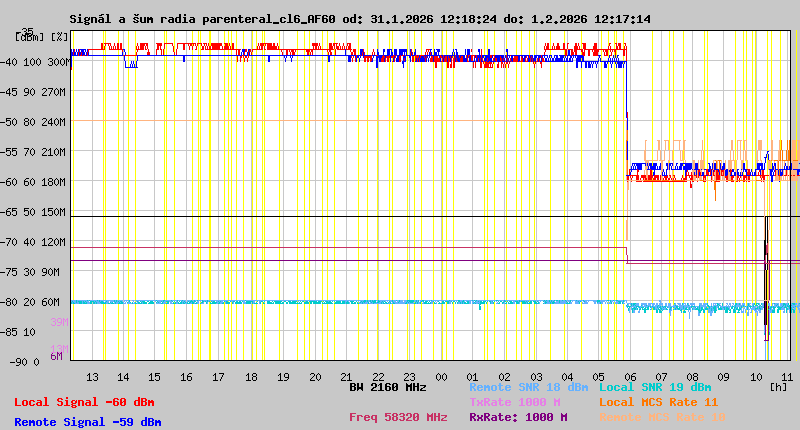Click the Remote Signal -59 dBm legend label
The width and height of the screenshot is (800, 430).
point(88,422)
